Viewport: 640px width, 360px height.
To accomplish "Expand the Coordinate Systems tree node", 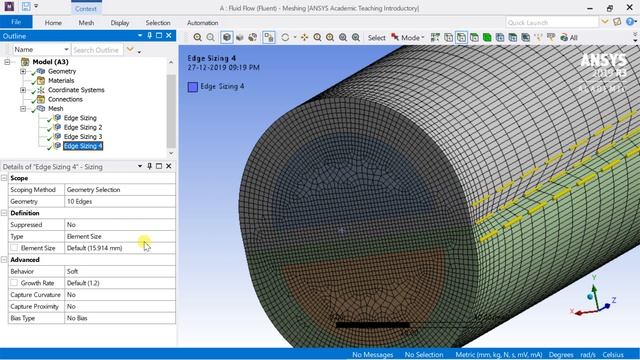I will click(23, 90).
